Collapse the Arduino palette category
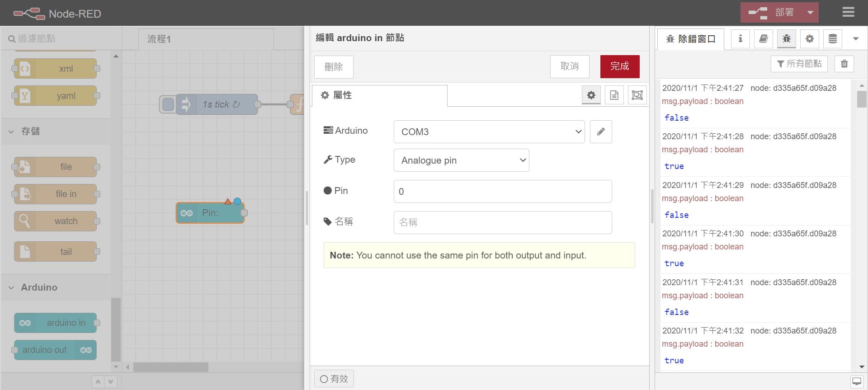 [55, 287]
